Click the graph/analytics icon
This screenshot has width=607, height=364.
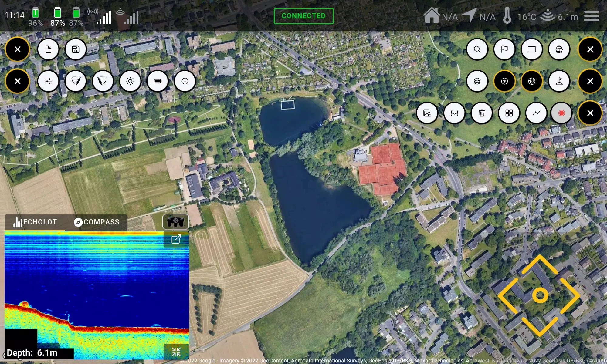[x=536, y=113]
